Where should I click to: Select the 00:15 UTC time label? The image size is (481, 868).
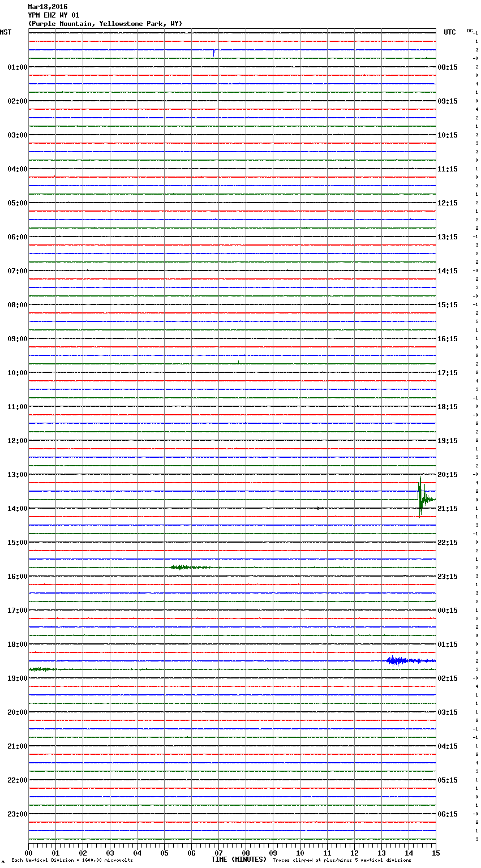448,610
